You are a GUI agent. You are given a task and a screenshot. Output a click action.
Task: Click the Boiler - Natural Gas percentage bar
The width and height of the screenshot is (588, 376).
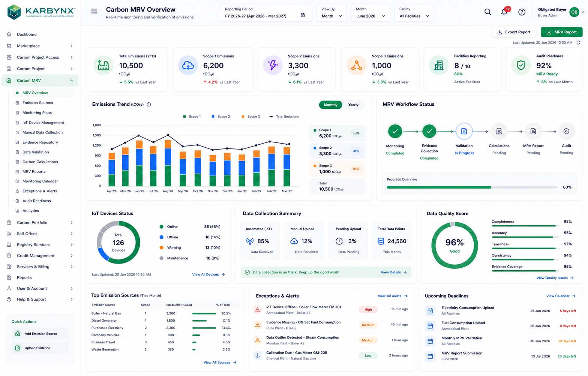[204, 313]
